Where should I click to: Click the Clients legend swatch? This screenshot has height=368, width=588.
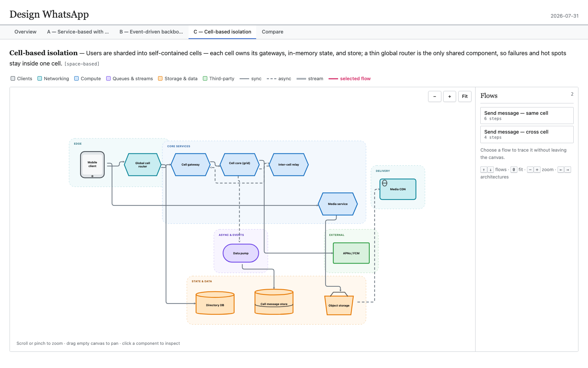point(13,78)
